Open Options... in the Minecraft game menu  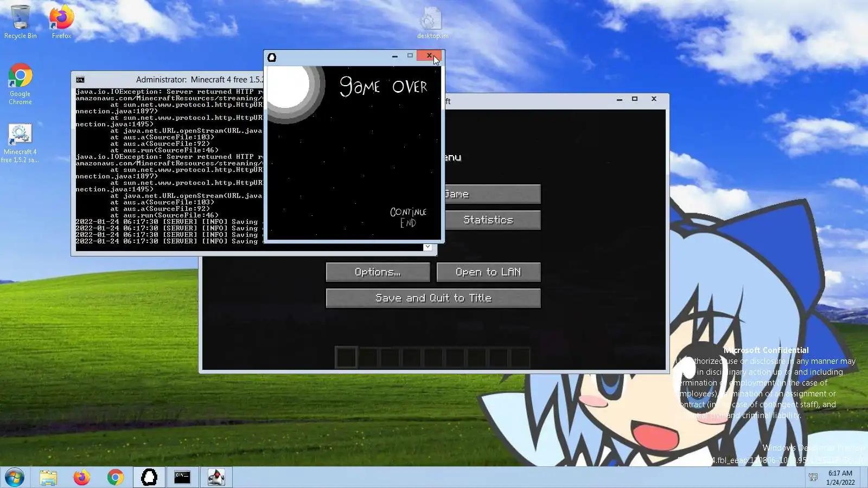[378, 272]
